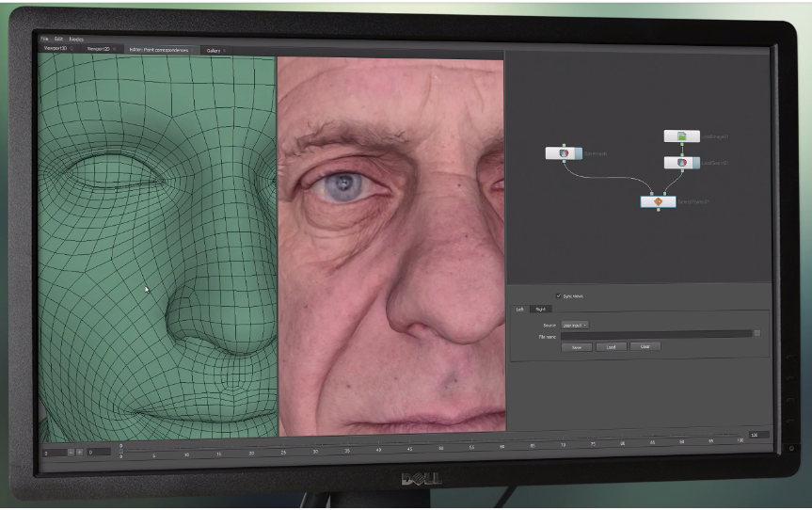Click the file browse icon beside File name
This screenshot has height=510, width=812.
coord(757,333)
